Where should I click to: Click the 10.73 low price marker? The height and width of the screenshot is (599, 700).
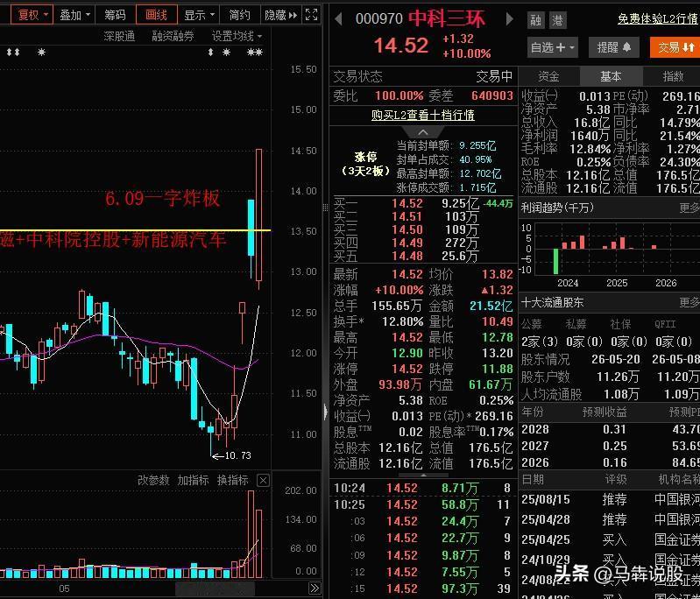click(x=231, y=455)
